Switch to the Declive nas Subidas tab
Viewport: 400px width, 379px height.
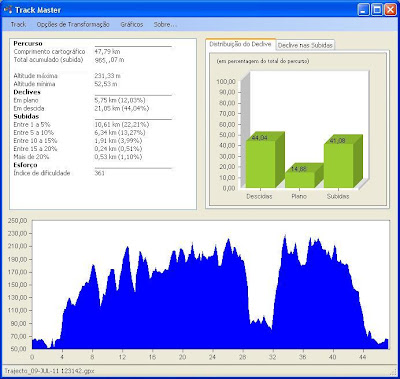pyautogui.click(x=305, y=45)
